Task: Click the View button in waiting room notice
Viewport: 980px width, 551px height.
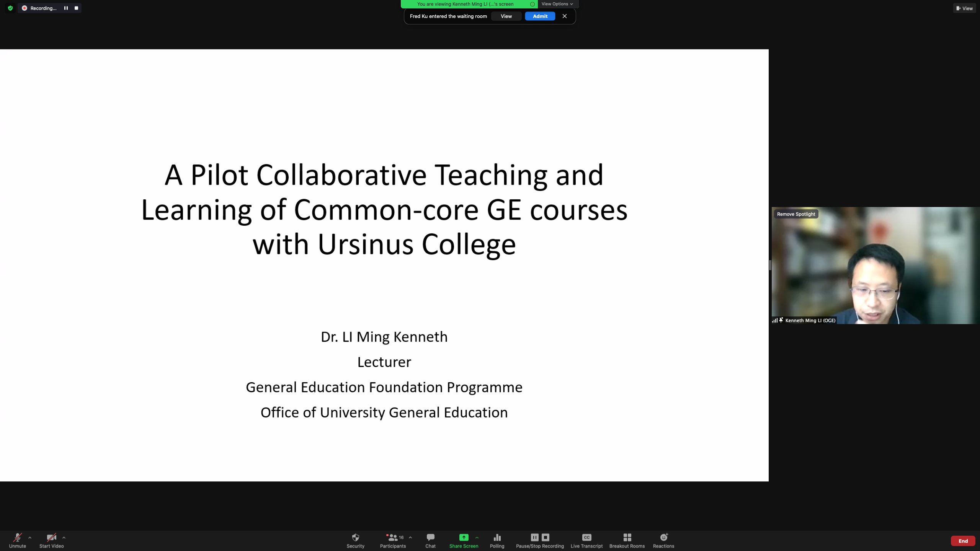Action: coord(506,16)
